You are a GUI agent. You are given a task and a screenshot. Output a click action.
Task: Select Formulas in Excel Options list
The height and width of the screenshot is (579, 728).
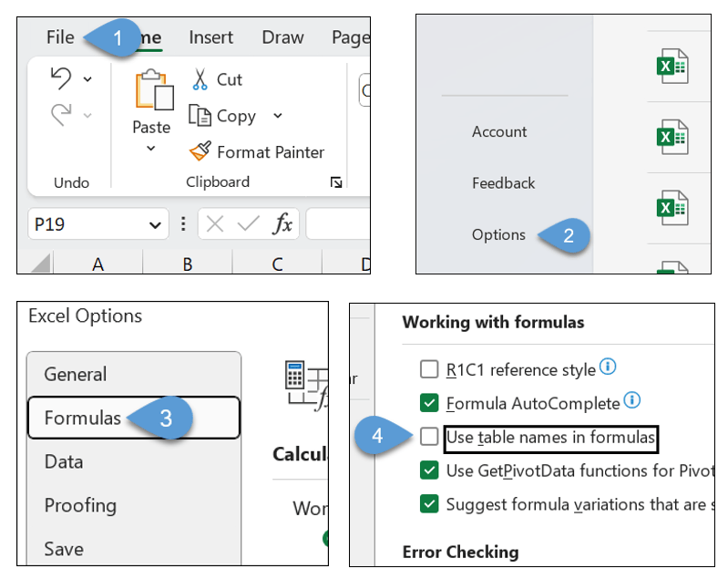pyautogui.click(x=83, y=418)
